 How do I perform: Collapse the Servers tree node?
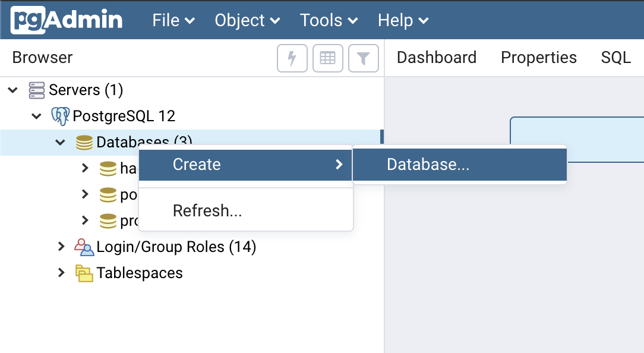13,90
